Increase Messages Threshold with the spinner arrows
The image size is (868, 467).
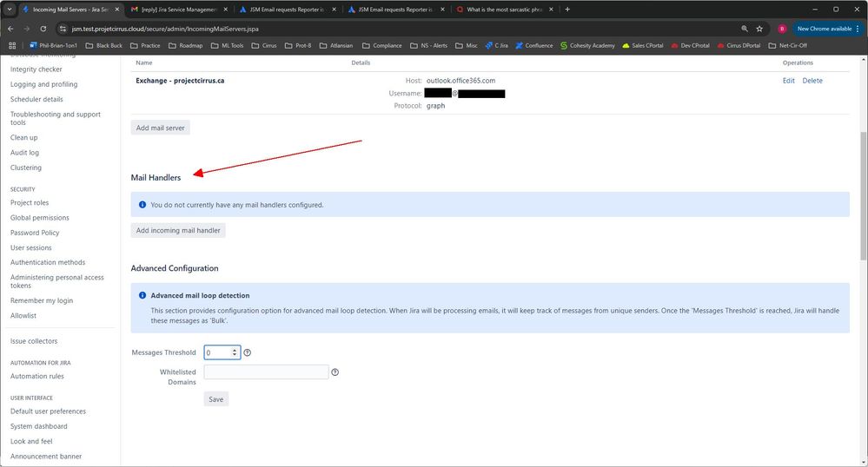(235, 350)
